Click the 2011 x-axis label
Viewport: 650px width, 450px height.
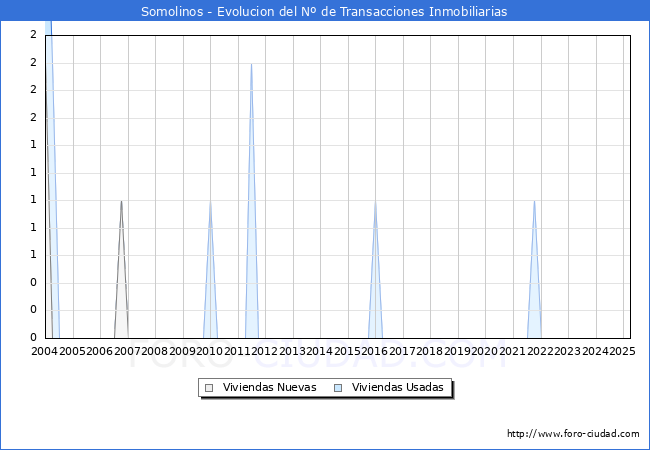pos(237,351)
